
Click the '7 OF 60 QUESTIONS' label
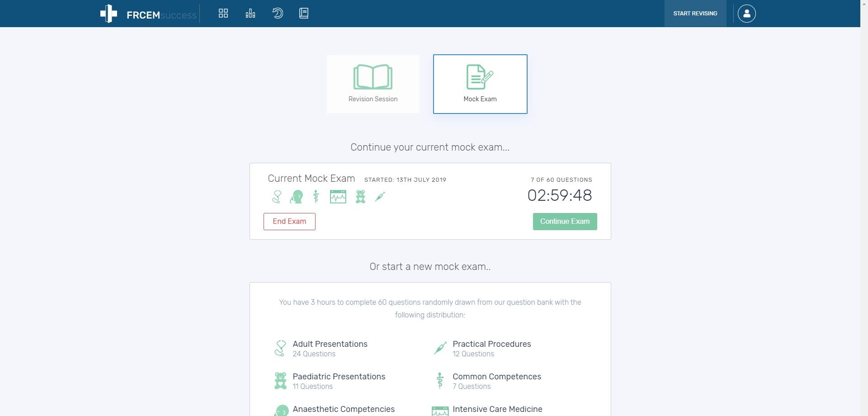pyautogui.click(x=561, y=180)
